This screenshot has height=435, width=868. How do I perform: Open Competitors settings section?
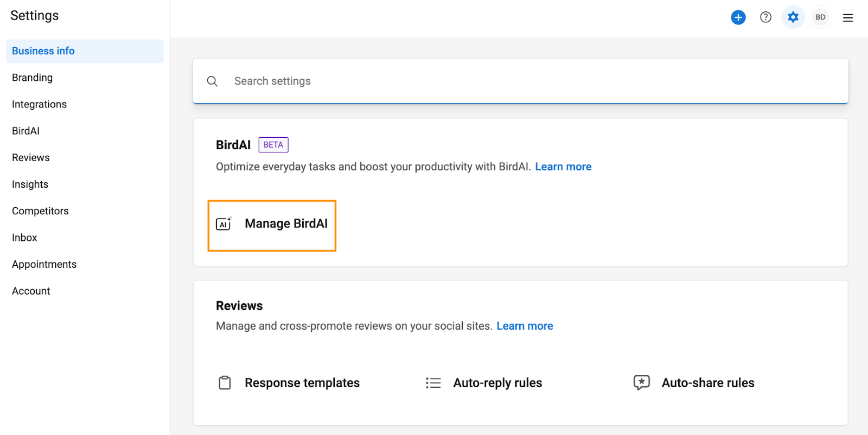40,211
